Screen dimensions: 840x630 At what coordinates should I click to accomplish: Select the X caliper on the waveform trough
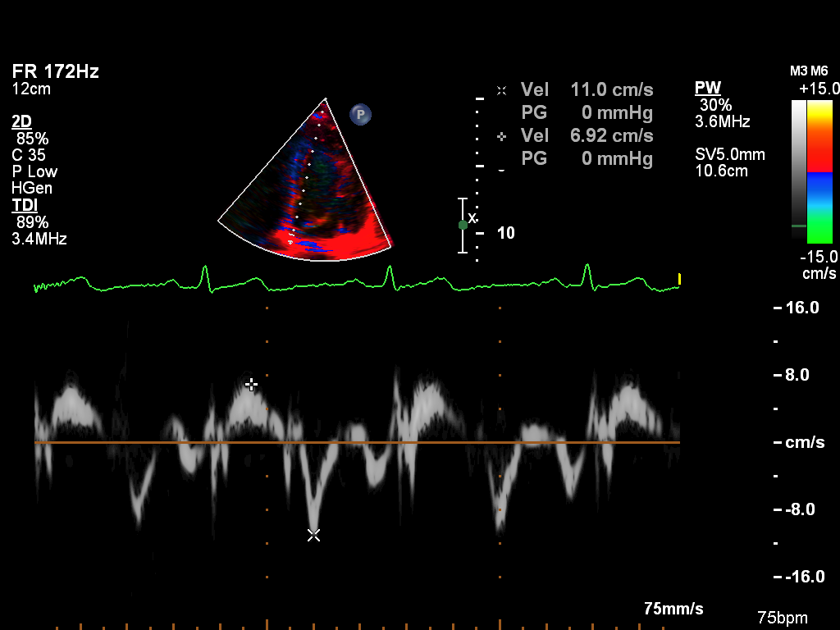click(x=313, y=535)
